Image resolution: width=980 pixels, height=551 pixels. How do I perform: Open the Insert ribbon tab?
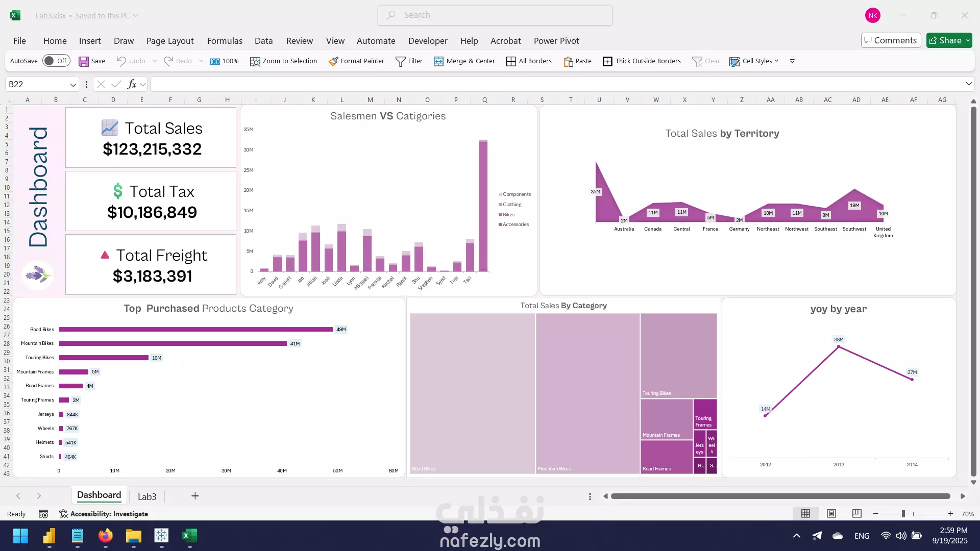point(90,41)
